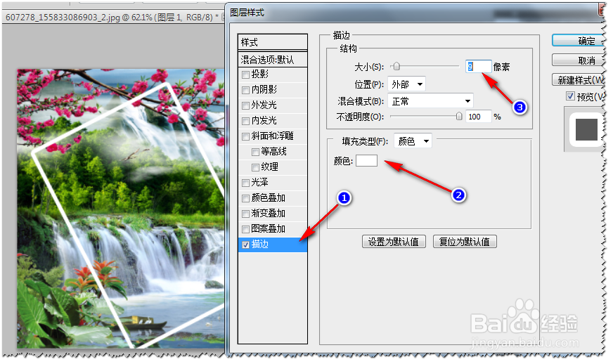This screenshot has width=613, height=364.
Task: Toggle the 预览 preview checkbox
Action: pos(570,96)
